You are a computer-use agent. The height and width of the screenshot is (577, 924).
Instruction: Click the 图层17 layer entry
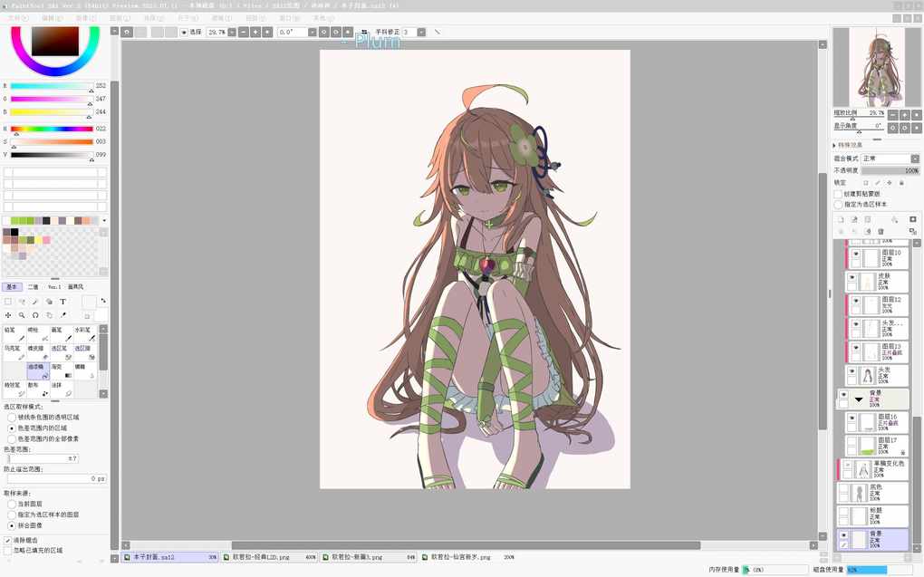coord(876,446)
